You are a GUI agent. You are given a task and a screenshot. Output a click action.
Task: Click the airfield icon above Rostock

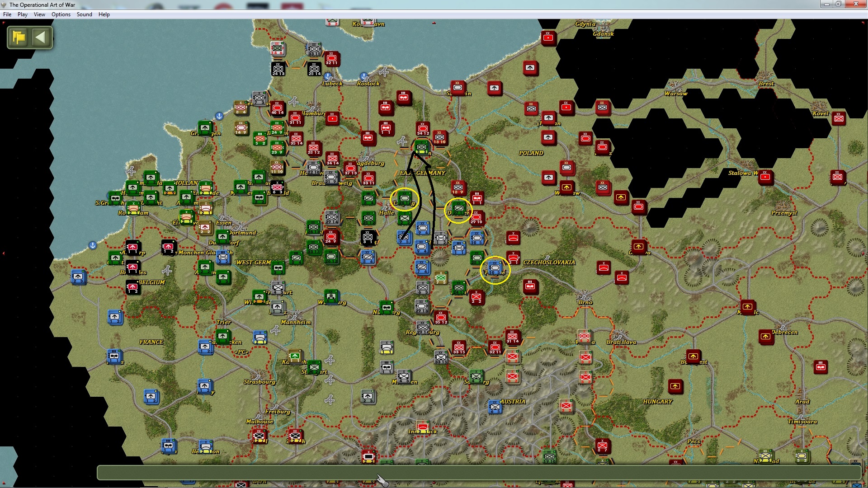click(384, 71)
